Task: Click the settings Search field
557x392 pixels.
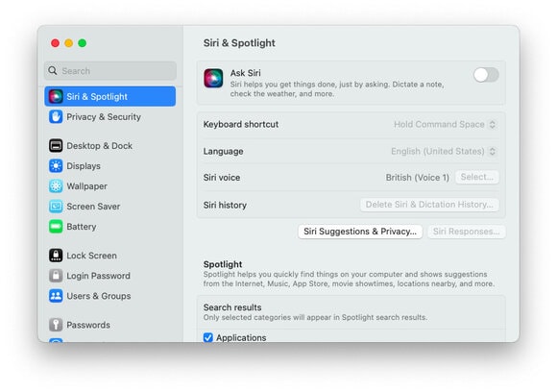Action: point(110,70)
